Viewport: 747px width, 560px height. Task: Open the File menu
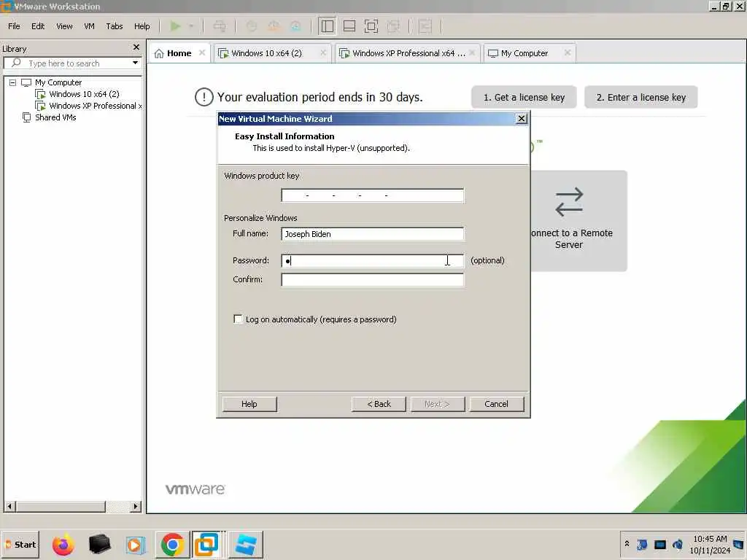point(15,26)
